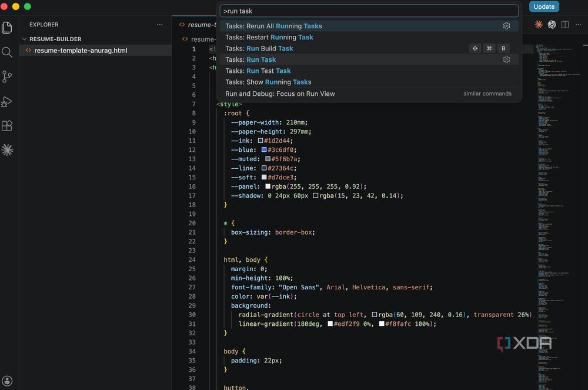Screen dimensions: 588x390
Task: Open the #edf2f9 gradient color swatch
Action: (330, 324)
